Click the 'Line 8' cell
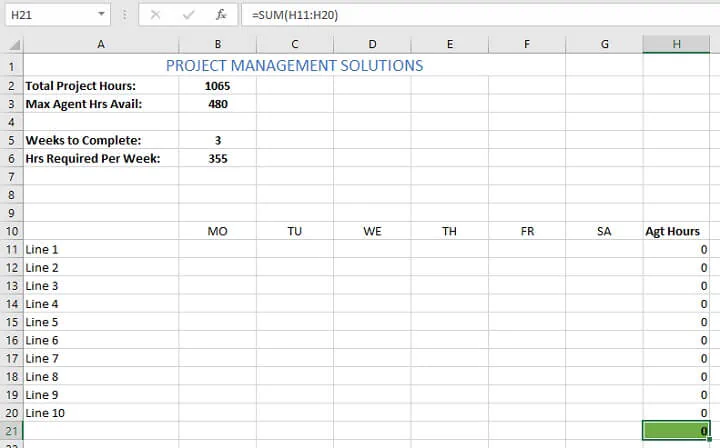 [x=101, y=377]
